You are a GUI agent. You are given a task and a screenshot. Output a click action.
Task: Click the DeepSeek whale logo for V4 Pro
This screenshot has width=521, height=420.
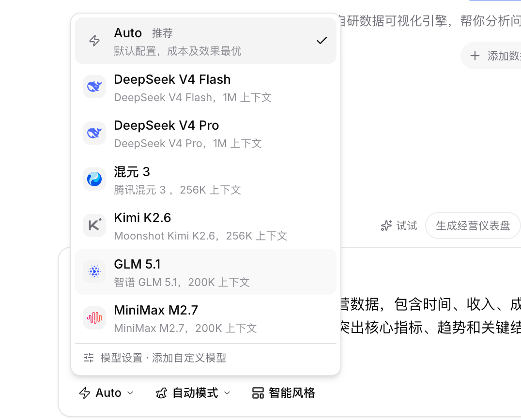pyautogui.click(x=94, y=133)
